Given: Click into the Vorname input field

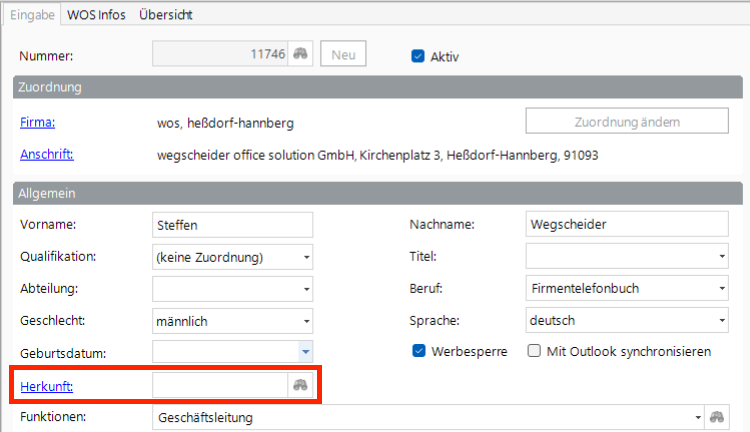Looking at the screenshot, I should [x=232, y=225].
